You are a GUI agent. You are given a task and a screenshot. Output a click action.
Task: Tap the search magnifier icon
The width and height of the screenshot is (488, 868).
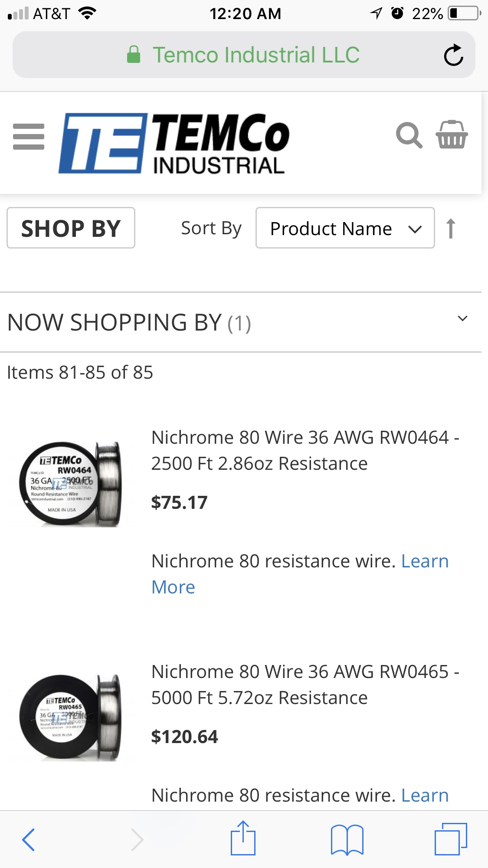(409, 136)
